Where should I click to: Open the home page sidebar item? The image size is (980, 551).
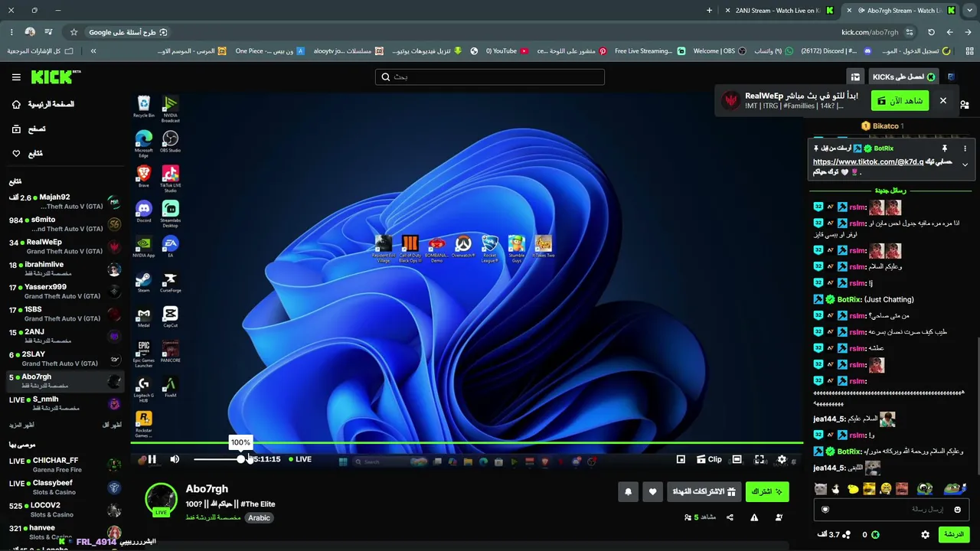(x=43, y=104)
